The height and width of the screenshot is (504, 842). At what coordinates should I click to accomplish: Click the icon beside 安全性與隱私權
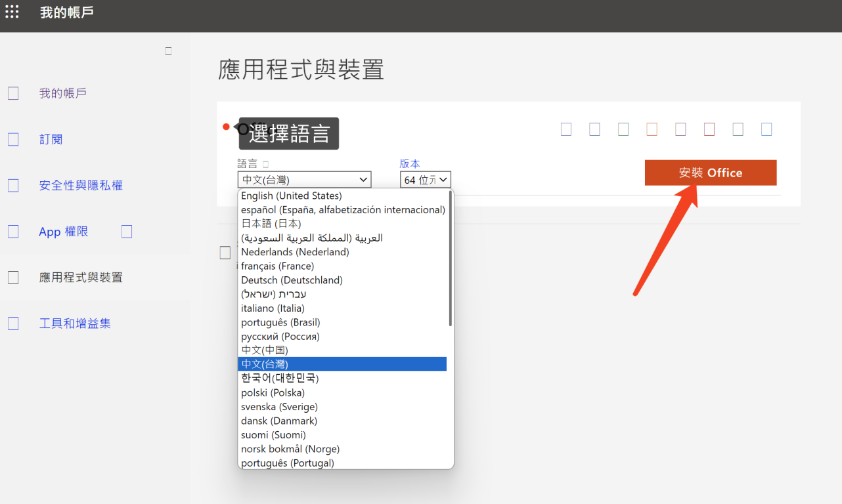coord(13,186)
